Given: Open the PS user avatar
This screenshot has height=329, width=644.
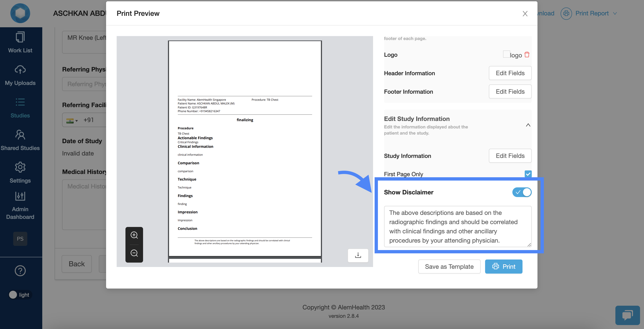Looking at the screenshot, I should click(x=20, y=239).
